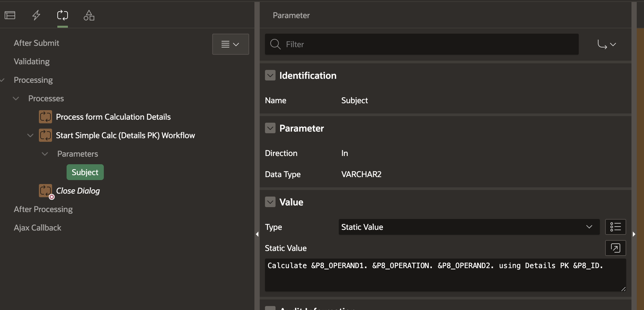Viewport: 644px width, 310px height.
Task: Open the Shared Components shapes tab
Action: point(89,15)
